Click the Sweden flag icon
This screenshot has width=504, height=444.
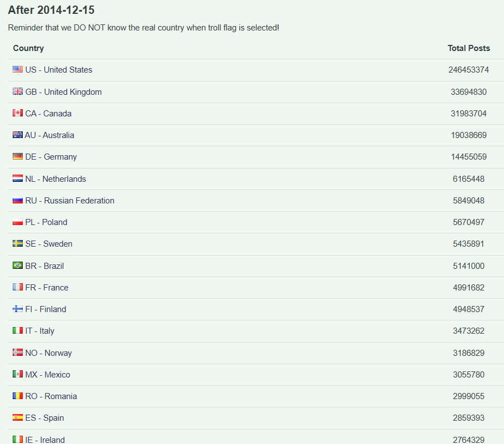(18, 244)
